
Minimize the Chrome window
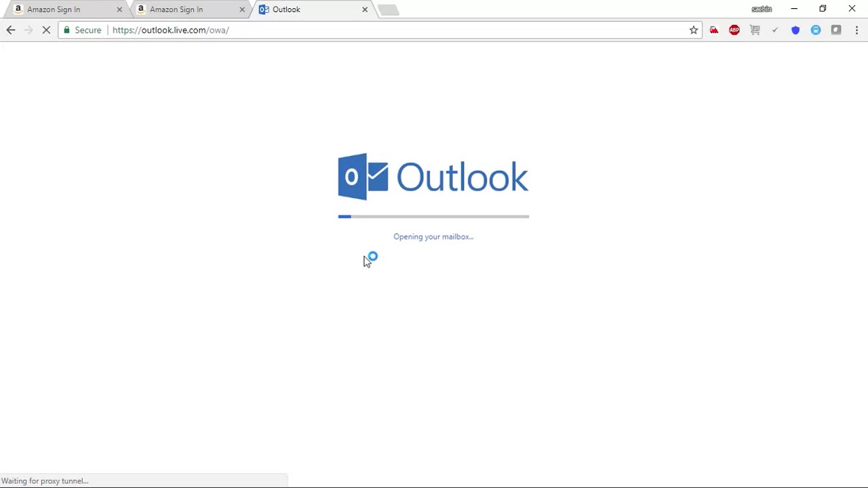click(x=794, y=9)
